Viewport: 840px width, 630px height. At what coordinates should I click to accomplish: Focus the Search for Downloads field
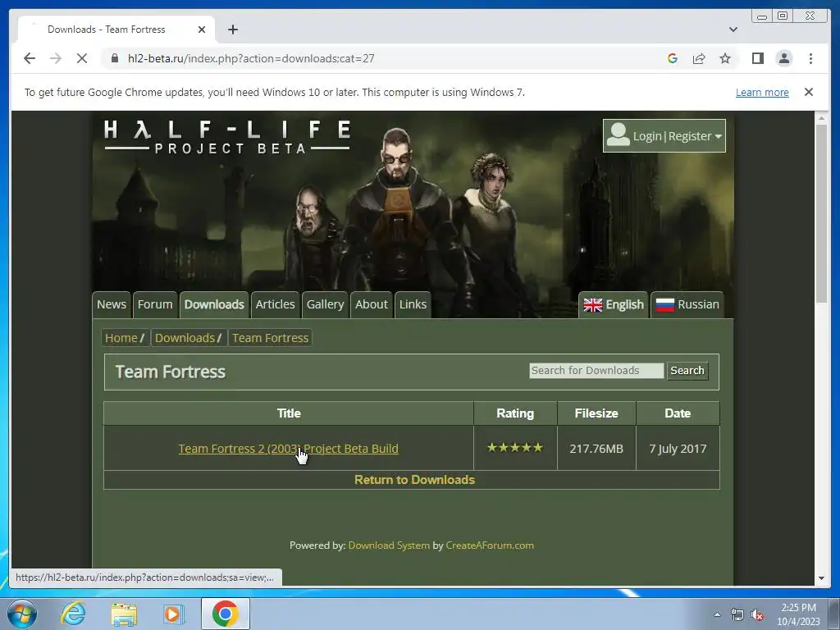click(x=596, y=371)
